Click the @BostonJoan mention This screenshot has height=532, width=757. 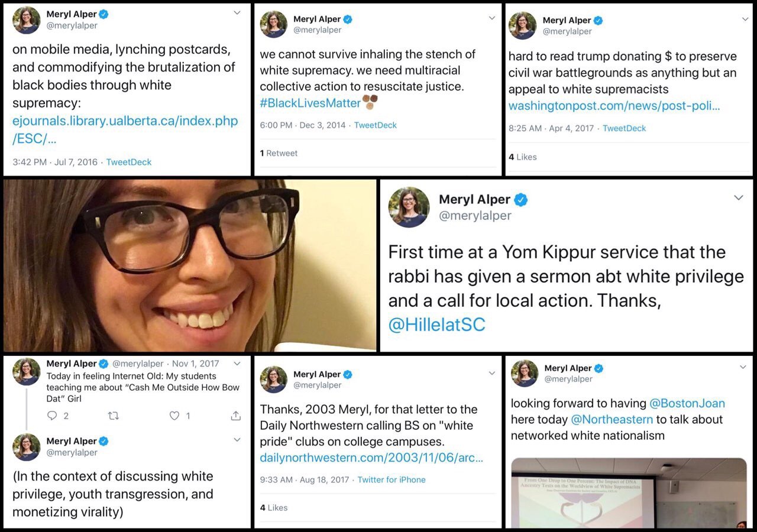[687, 403]
